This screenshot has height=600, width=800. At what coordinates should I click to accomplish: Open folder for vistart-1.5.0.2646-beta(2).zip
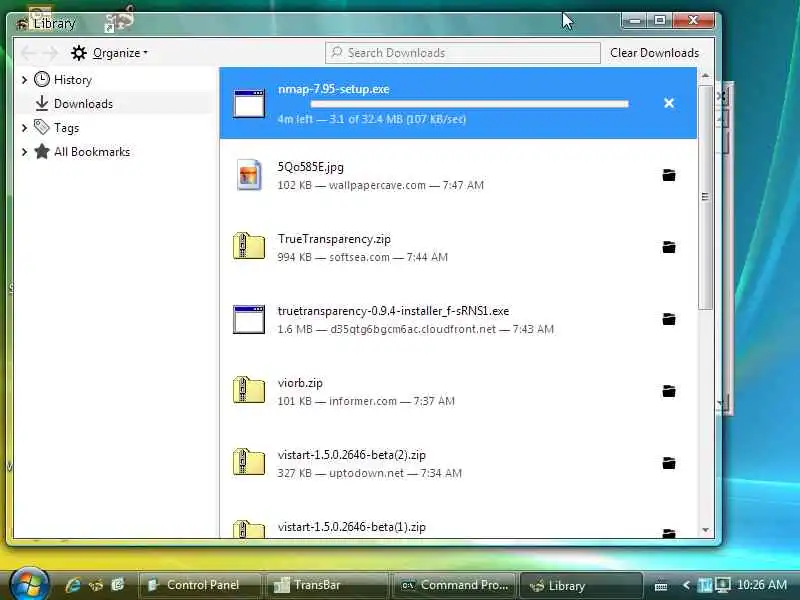tap(669, 463)
